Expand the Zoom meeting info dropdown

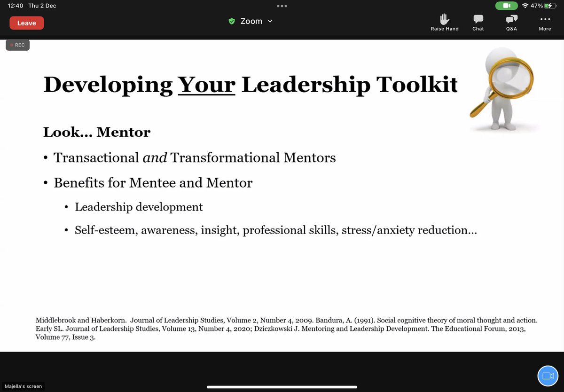(270, 21)
